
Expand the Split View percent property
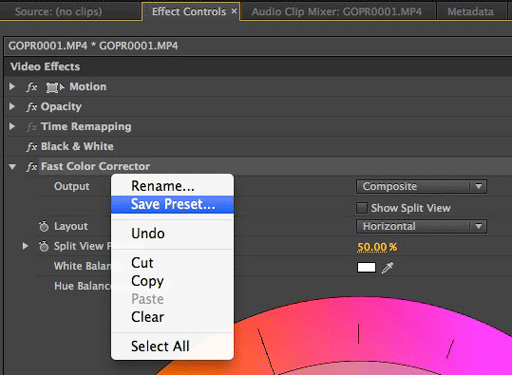tap(25, 246)
